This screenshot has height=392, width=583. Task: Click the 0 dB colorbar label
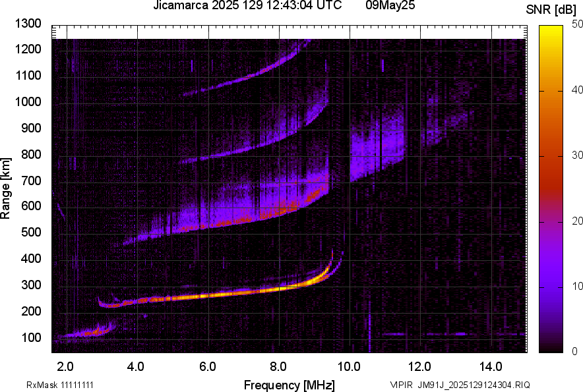(575, 351)
